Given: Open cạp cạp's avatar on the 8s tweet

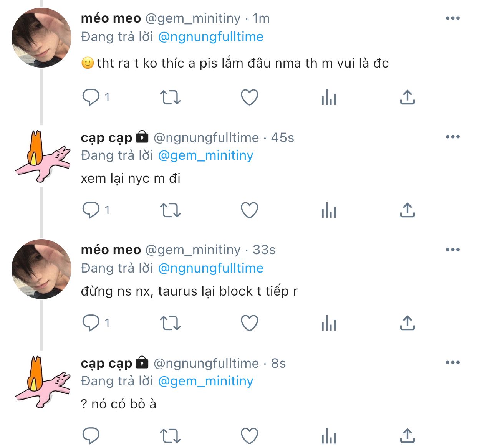Looking at the screenshot, I should click(x=42, y=382).
